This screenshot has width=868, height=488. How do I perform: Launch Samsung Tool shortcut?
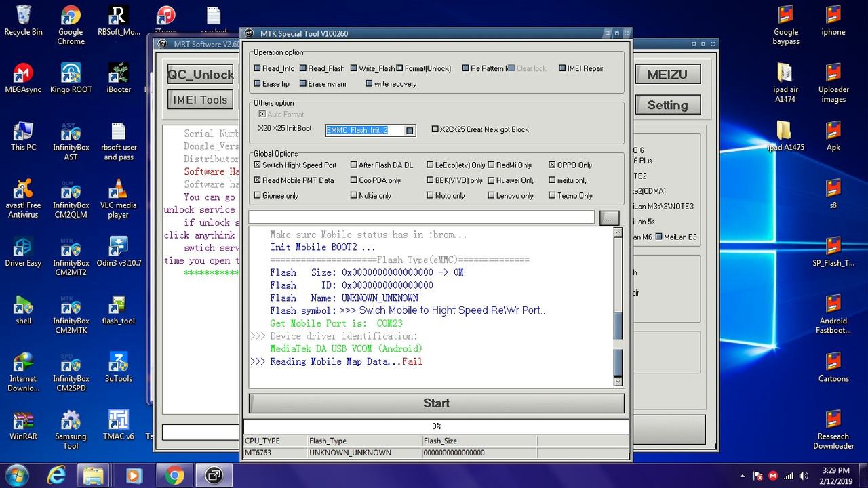pos(71,430)
